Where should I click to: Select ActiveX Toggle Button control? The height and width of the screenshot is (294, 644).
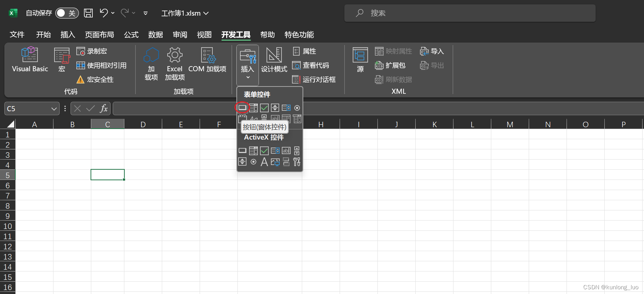286,162
